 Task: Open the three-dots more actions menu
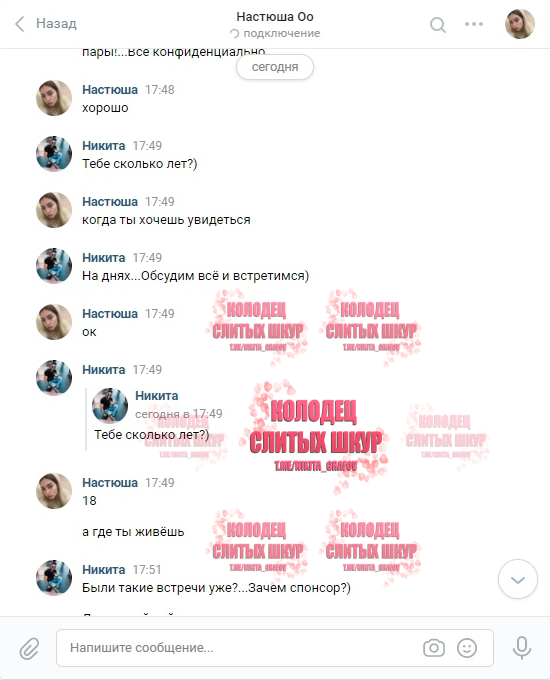pos(474,24)
